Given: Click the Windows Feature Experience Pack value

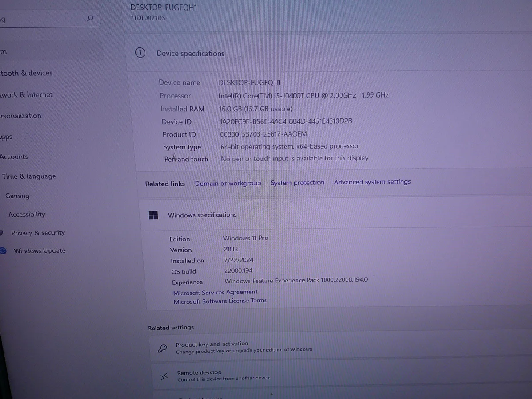Looking at the screenshot, I should click(x=296, y=280).
